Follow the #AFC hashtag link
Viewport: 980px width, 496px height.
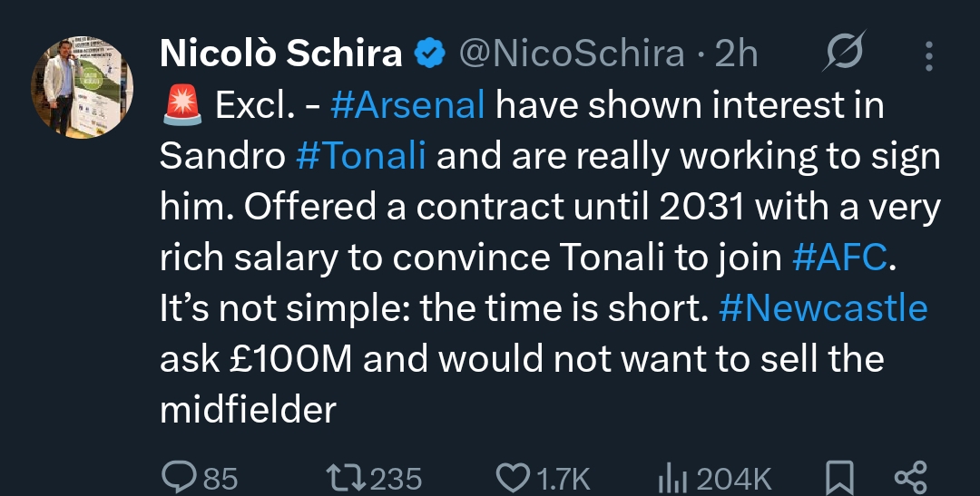click(x=838, y=259)
